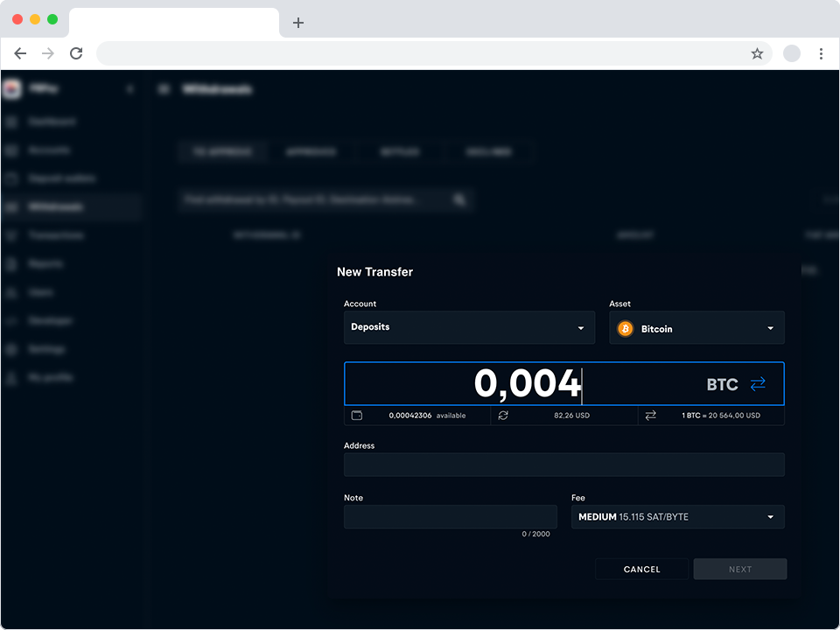Click the orange Bitcoin logo icon

(x=625, y=328)
